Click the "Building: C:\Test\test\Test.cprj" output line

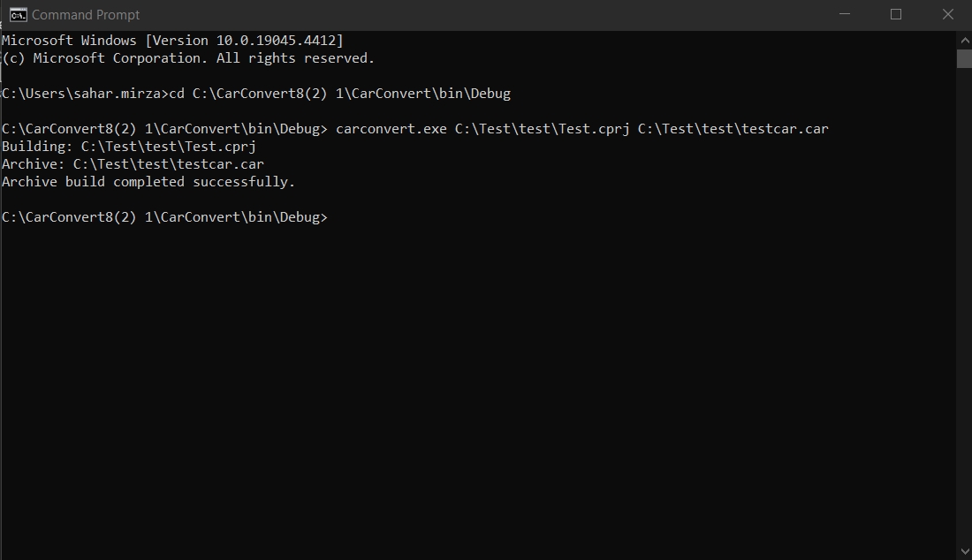click(129, 147)
